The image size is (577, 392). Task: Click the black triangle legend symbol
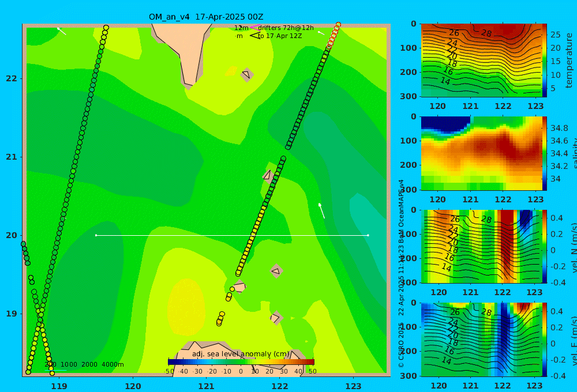254,36
